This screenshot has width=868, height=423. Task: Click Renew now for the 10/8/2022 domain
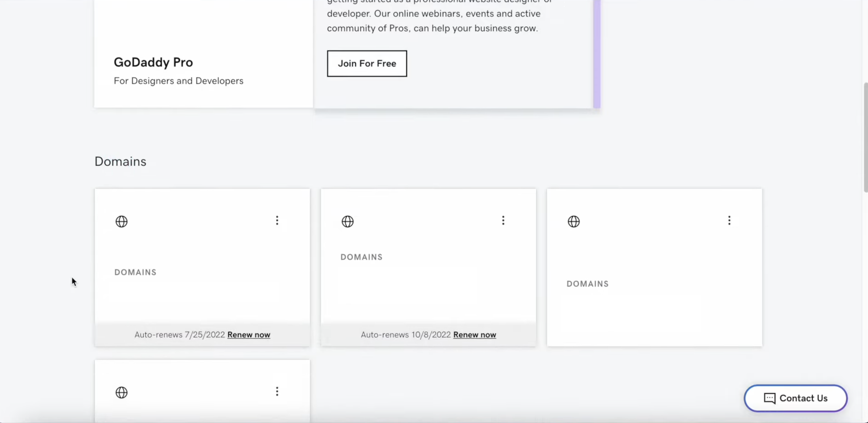coord(474,335)
